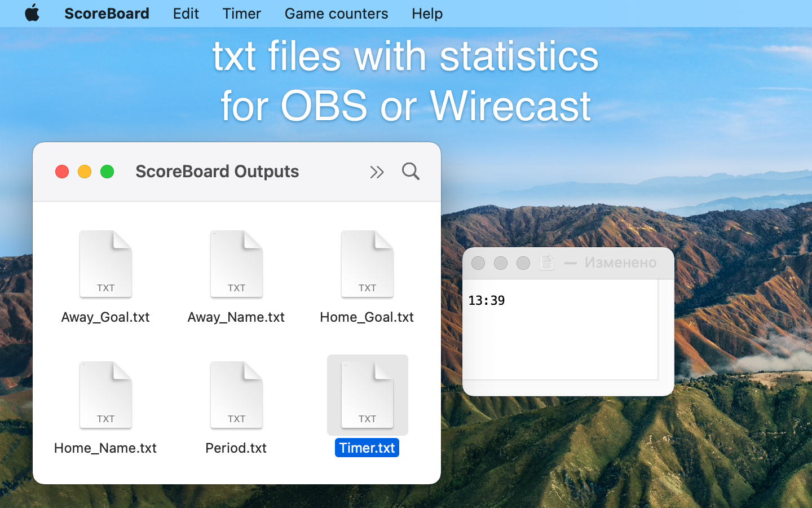Open the Edit menu
Screen dimensions: 812x508
coord(186,14)
